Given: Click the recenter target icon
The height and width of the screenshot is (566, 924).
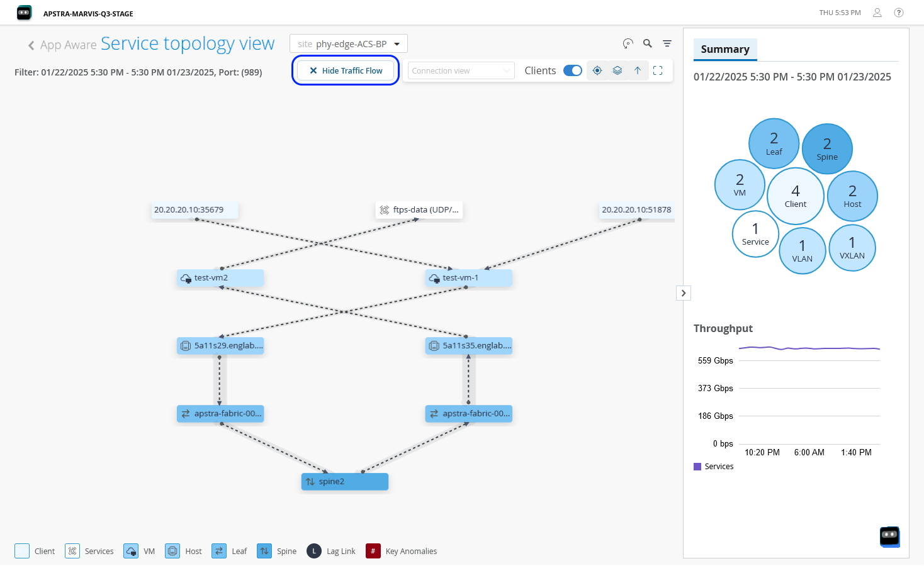Looking at the screenshot, I should [x=597, y=70].
